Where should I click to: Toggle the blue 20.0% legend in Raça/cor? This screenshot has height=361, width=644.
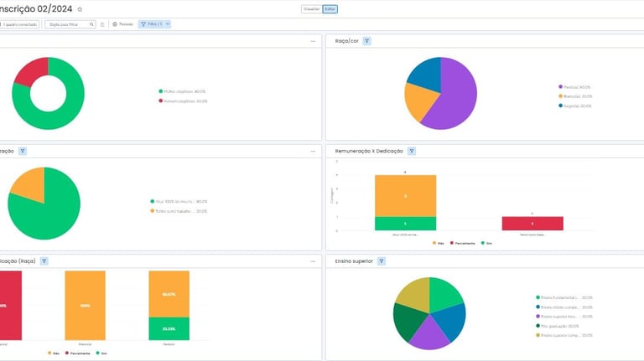tap(575, 106)
